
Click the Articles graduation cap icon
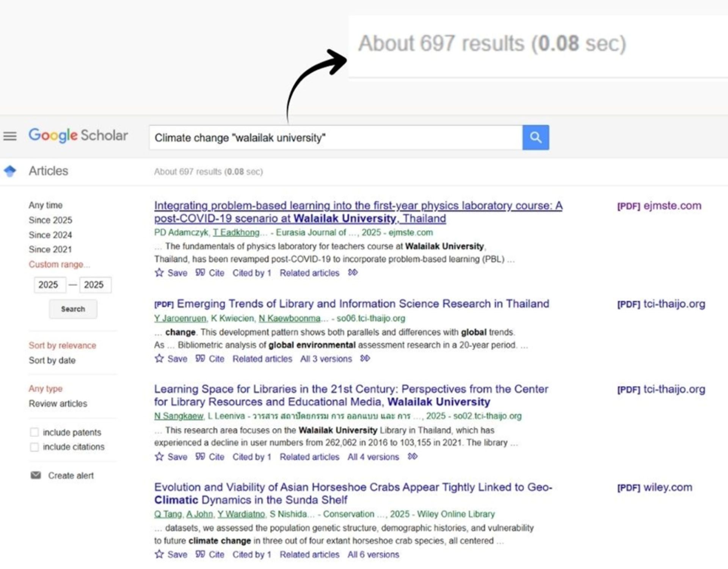[x=10, y=171]
